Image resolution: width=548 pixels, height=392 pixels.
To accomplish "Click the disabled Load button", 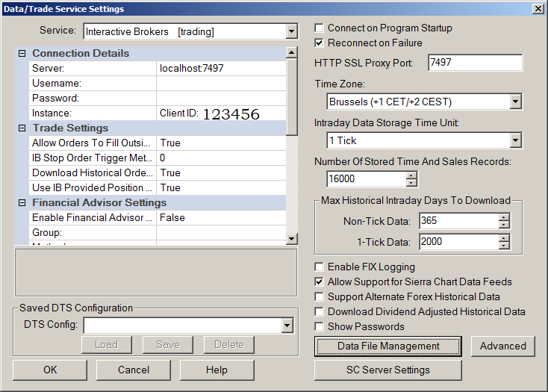I will coord(107,345).
